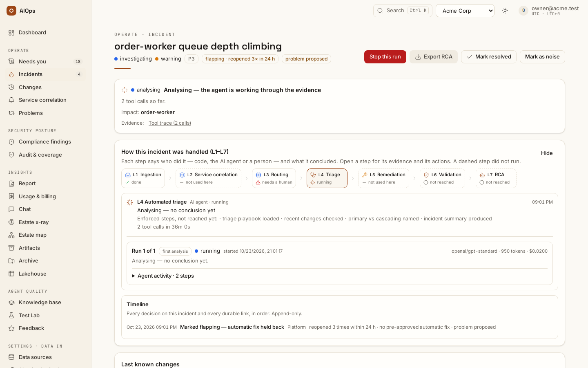Click the Estate x-ray radar icon

[11, 222]
